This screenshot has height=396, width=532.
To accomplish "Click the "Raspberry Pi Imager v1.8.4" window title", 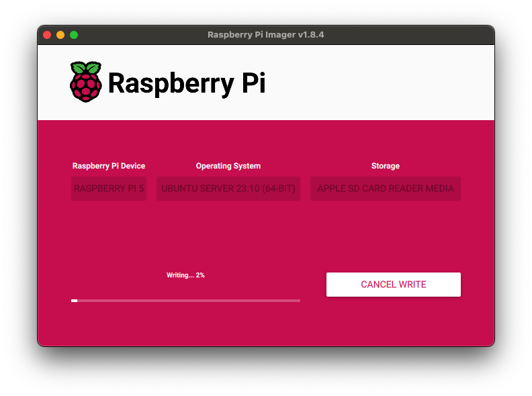I will point(266,35).
